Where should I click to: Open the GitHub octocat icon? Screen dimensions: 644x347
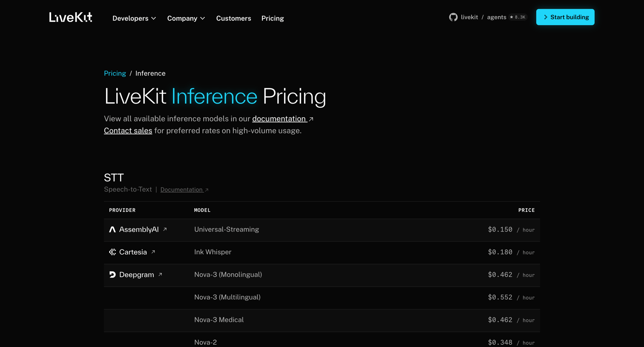[x=453, y=17]
